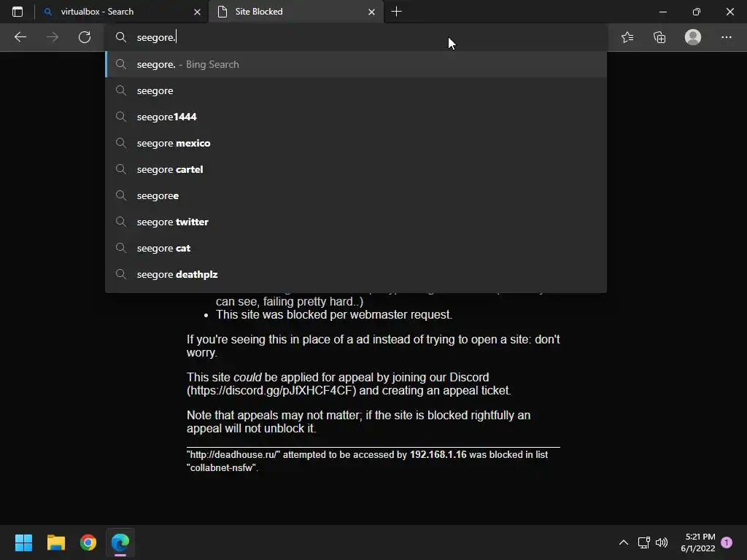Click the Microsoft Edge taskbar icon

120,542
